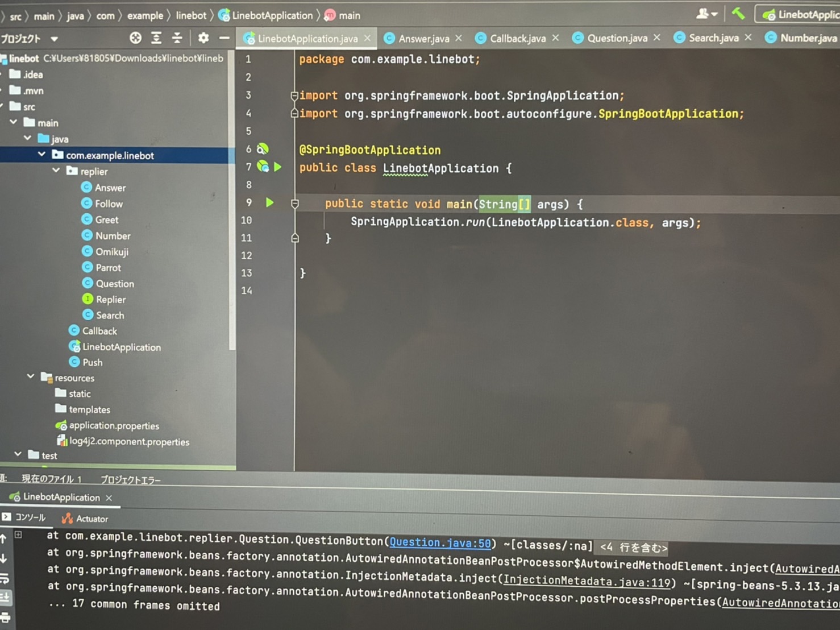Run main method from line 9 gutter arrow
Image resolution: width=840 pixels, height=630 pixels.
point(270,202)
